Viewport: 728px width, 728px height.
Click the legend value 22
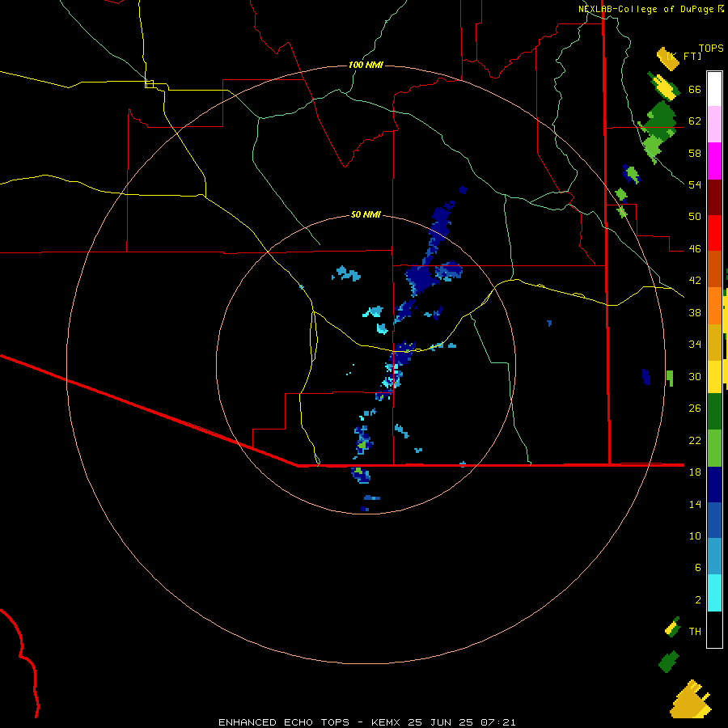(x=695, y=440)
